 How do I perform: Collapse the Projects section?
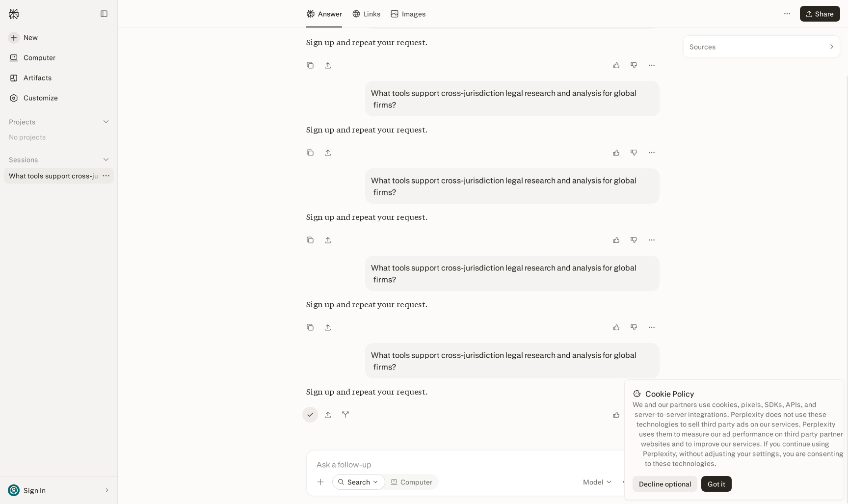click(x=106, y=122)
